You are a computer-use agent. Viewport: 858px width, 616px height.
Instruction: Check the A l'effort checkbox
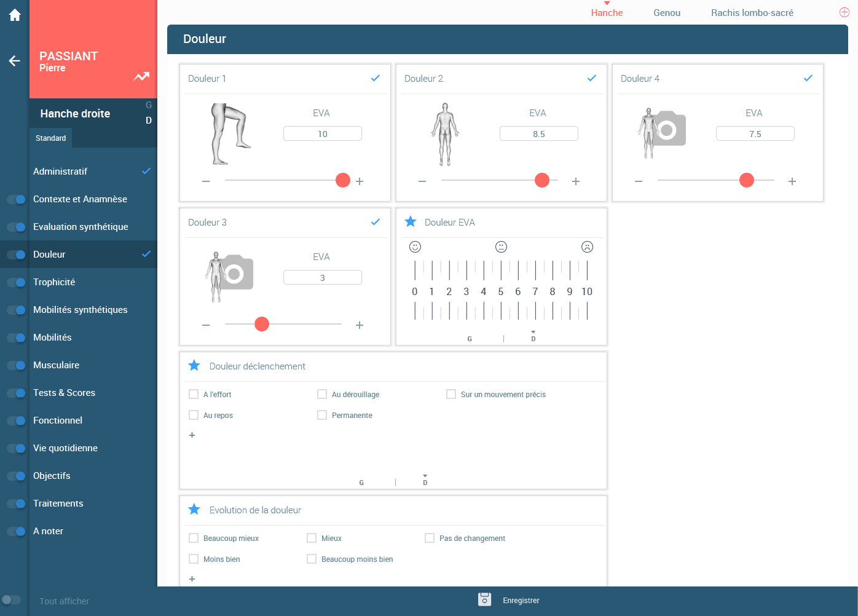pyautogui.click(x=194, y=394)
